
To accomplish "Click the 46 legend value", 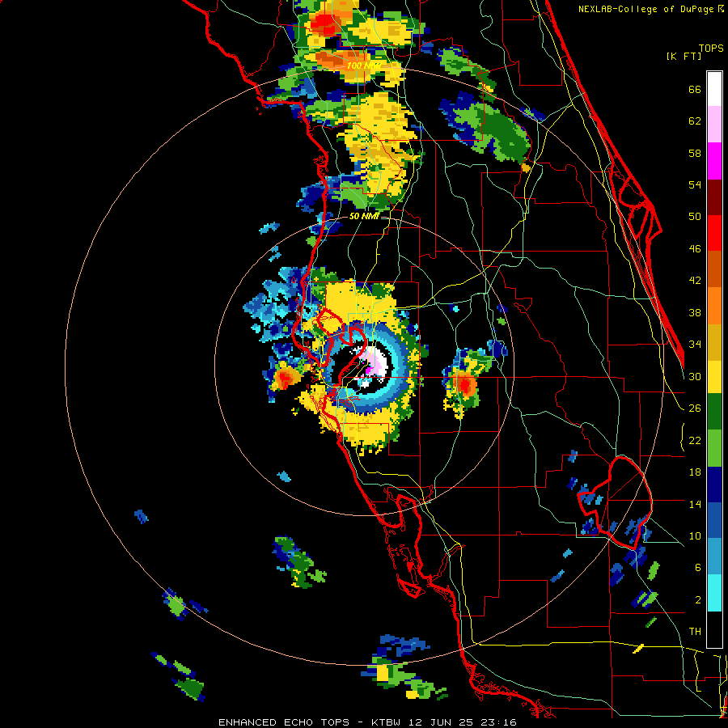I will 695,249.
